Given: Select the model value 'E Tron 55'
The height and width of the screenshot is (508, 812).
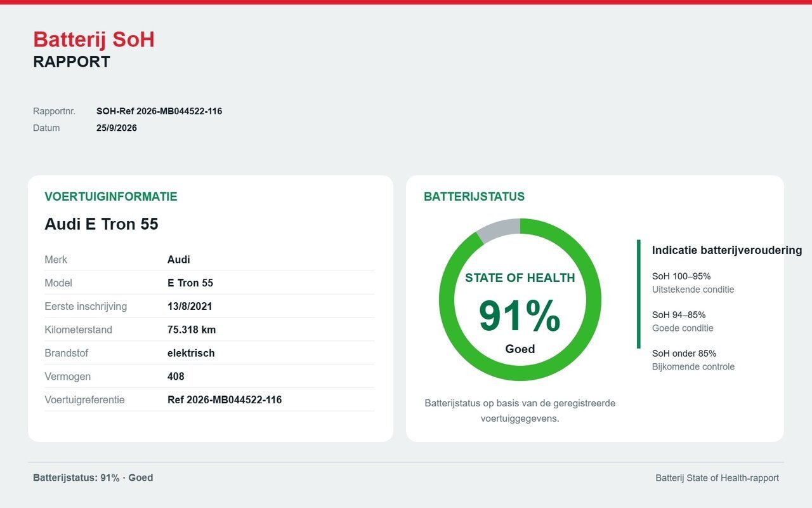Looking at the screenshot, I should (x=190, y=283).
